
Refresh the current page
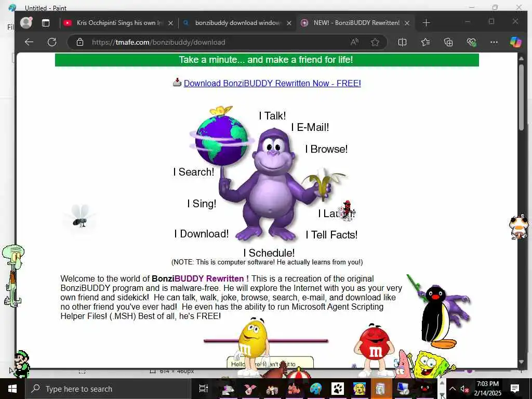tap(52, 42)
